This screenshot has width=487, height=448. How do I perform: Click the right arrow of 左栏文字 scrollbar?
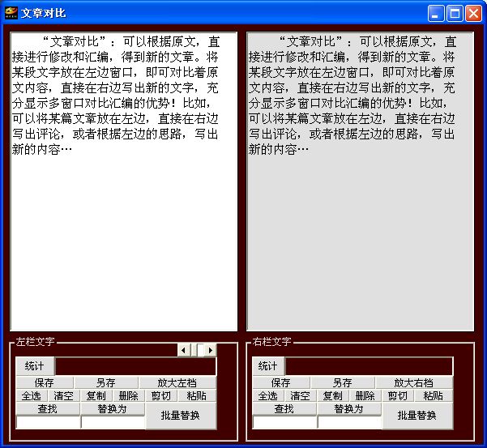coord(211,350)
